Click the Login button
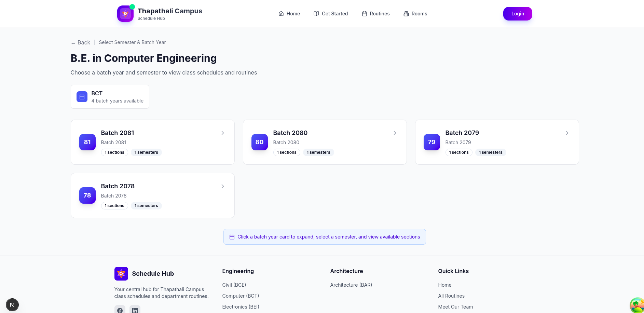Image resolution: width=644 pixels, height=313 pixels. coord(518,14)
